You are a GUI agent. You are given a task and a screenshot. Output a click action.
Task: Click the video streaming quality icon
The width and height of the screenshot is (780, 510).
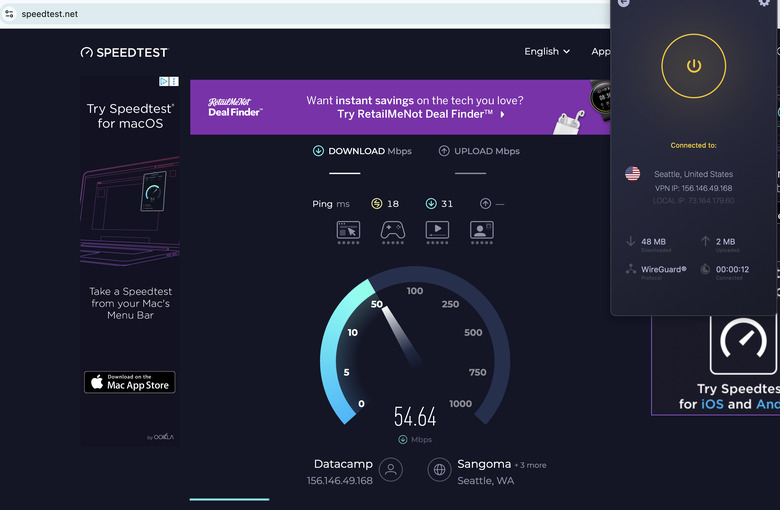tap(437, 232)
